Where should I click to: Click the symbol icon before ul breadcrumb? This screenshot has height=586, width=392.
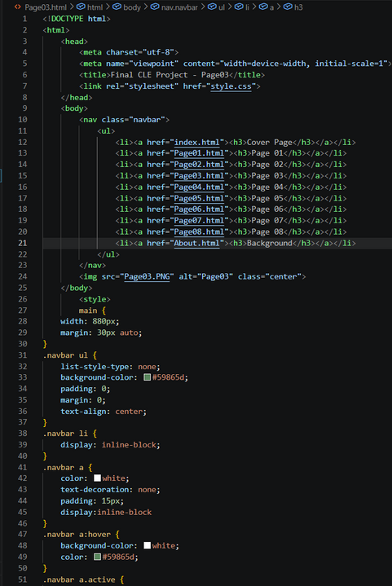(x=212, y=7)
